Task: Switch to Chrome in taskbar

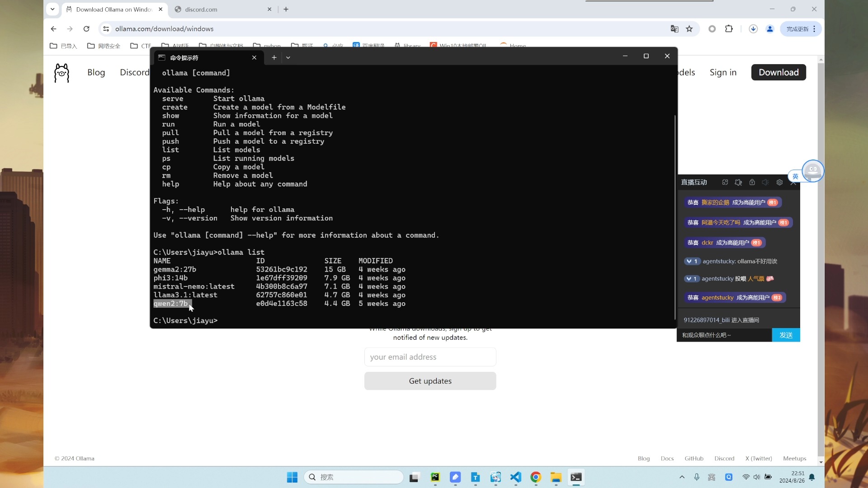Action: pos(536,477)
